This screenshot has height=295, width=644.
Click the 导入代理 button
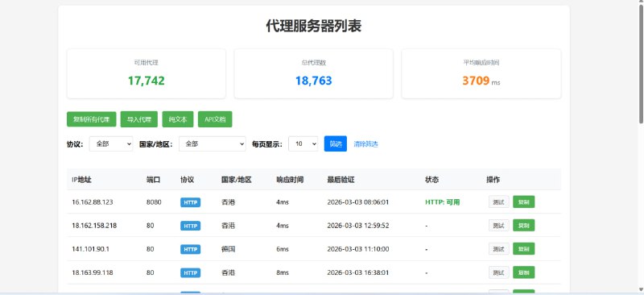pos(139,119)
